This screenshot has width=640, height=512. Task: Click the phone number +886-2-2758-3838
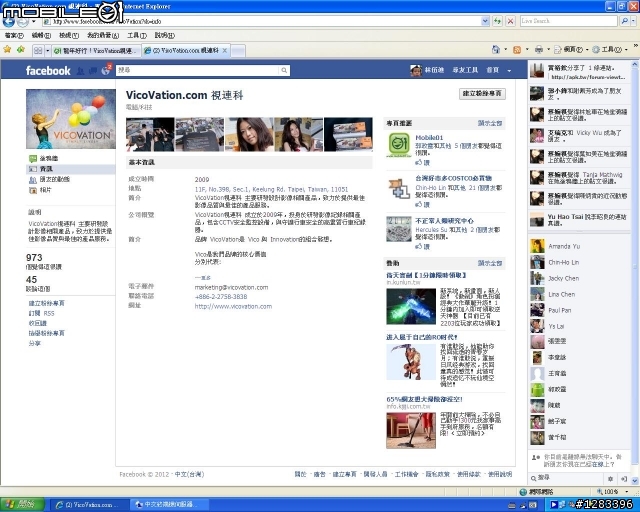[221, 297]
